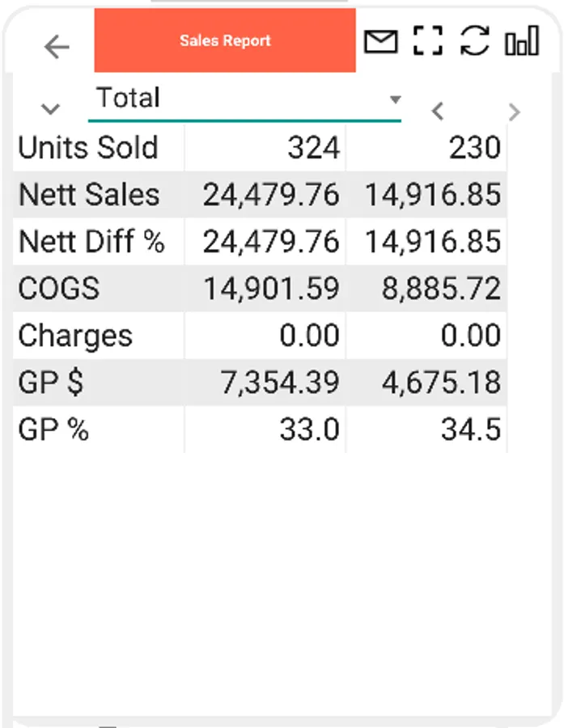Click the Units Sold value 324

click(x=314, y=148)
